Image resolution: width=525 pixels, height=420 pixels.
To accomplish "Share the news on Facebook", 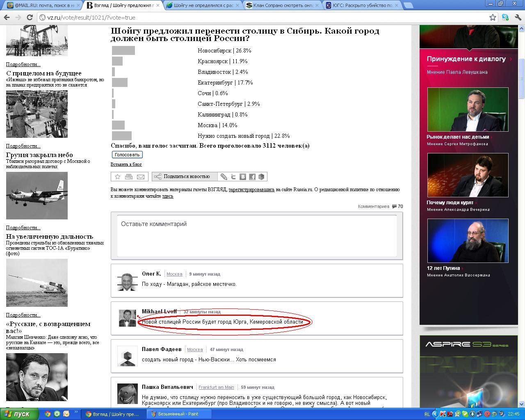I will pyautogui.click(x=252, y=177).
